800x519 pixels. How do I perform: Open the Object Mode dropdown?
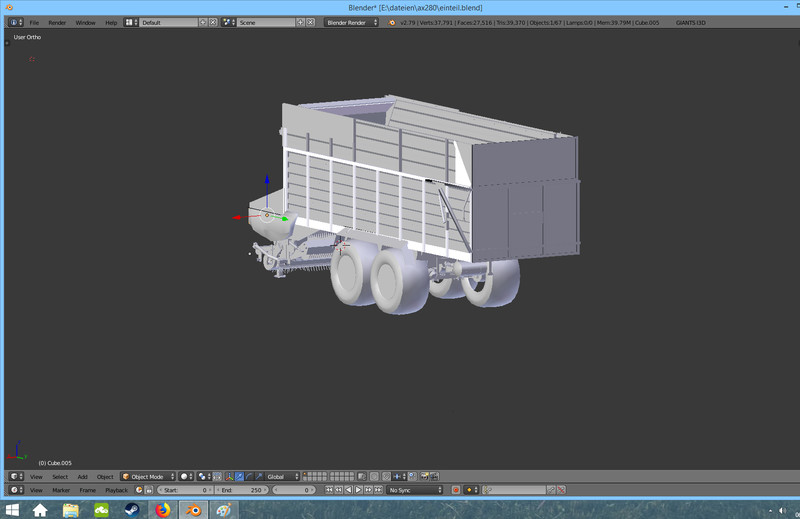tap(148, 477)
